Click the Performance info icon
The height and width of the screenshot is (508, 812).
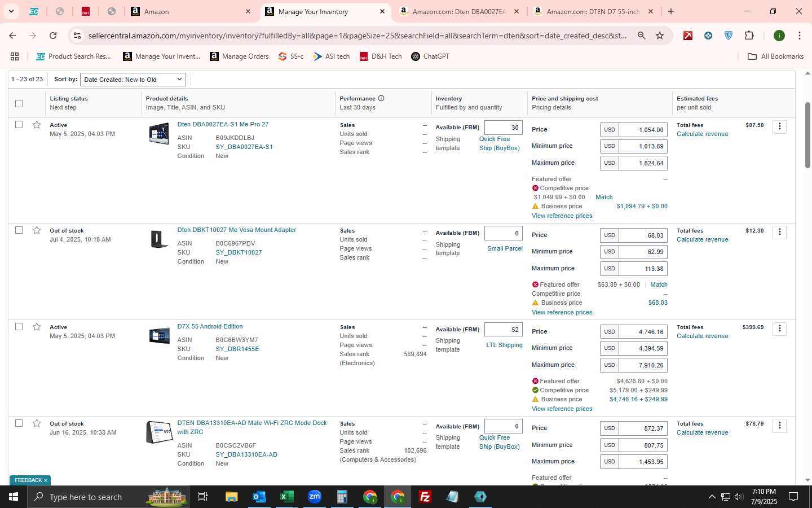point(381,98)
